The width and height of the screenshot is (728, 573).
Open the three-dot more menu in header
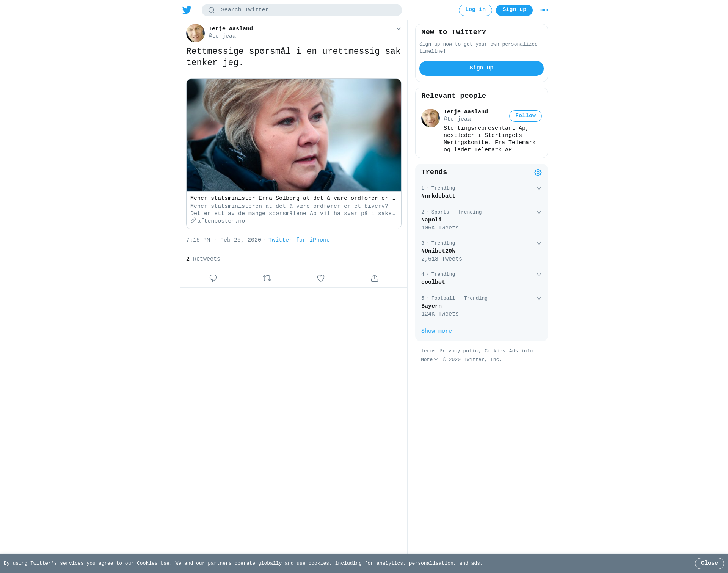(544, 10)
